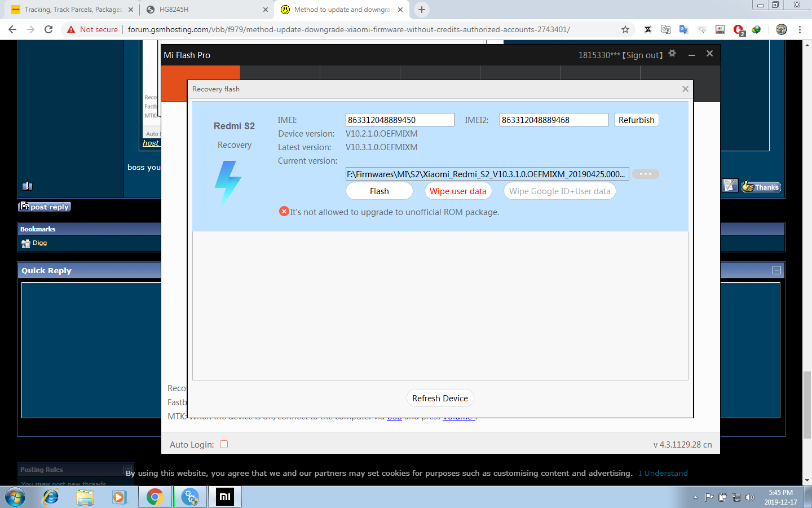This screenshot has width=812, height=508.
Task: Switch to the HG8245H tab
Action: 206,10
